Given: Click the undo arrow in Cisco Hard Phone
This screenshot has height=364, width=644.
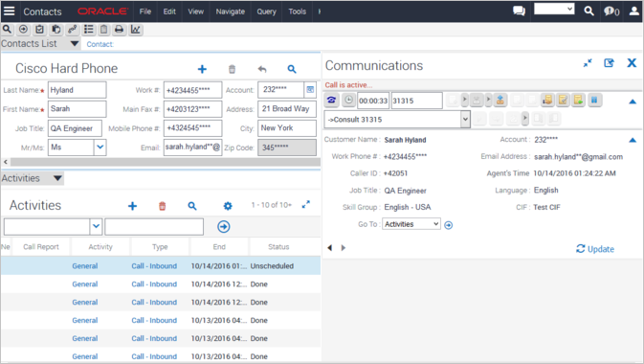Looking at the screenshot, I should (262, 69).
